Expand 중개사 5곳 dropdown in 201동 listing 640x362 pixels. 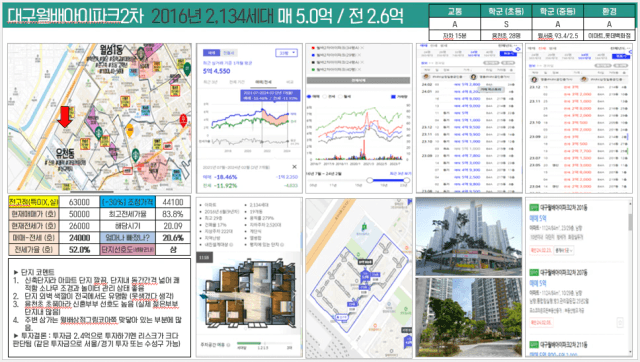click(564, 250)
